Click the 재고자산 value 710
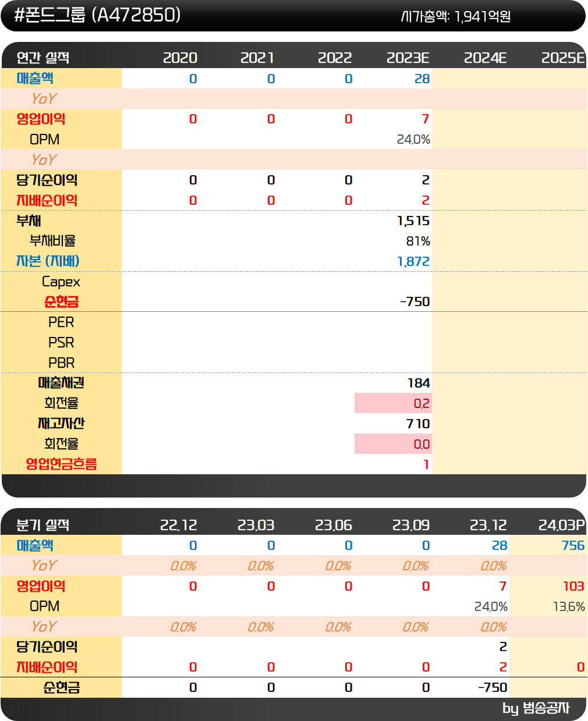This screenshot has height=721, width=588. click(x=418, y=424)
